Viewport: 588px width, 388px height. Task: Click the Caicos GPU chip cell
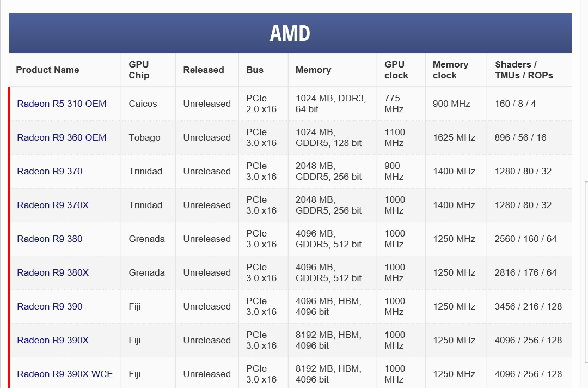[x=143, y=104]
